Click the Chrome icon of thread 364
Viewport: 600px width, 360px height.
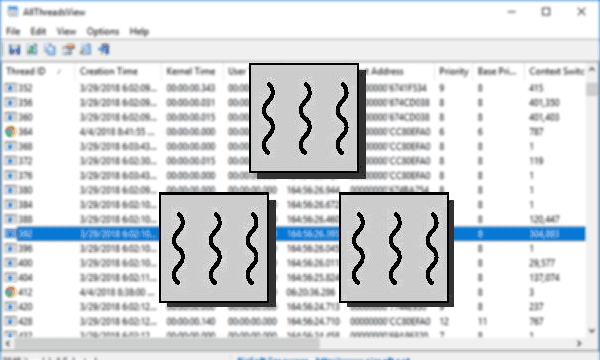(x=11, y=132)
